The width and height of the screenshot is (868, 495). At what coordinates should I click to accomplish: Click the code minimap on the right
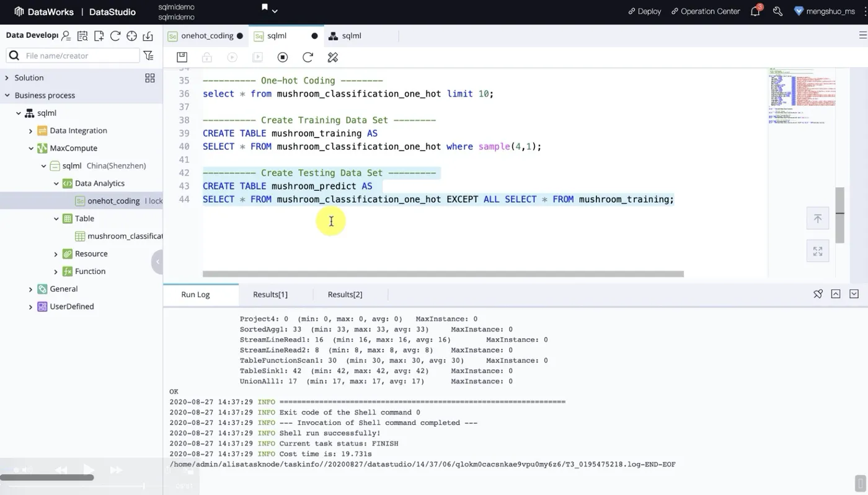point(801,96)
